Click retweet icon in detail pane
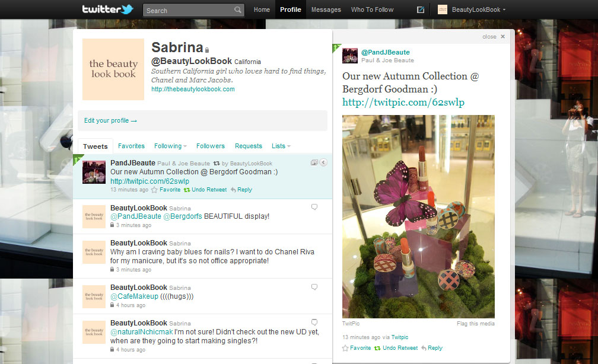The image size is (598, 364). pos(377,348)
